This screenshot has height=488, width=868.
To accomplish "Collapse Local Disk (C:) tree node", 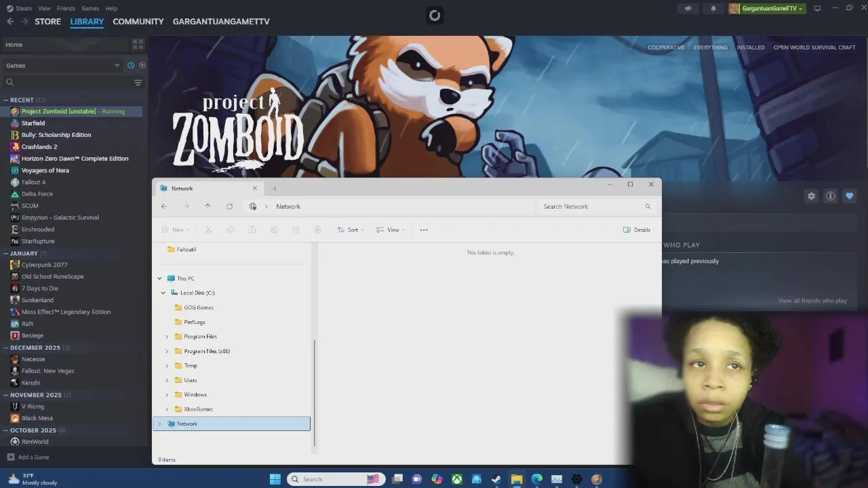I will coord(163,293).
